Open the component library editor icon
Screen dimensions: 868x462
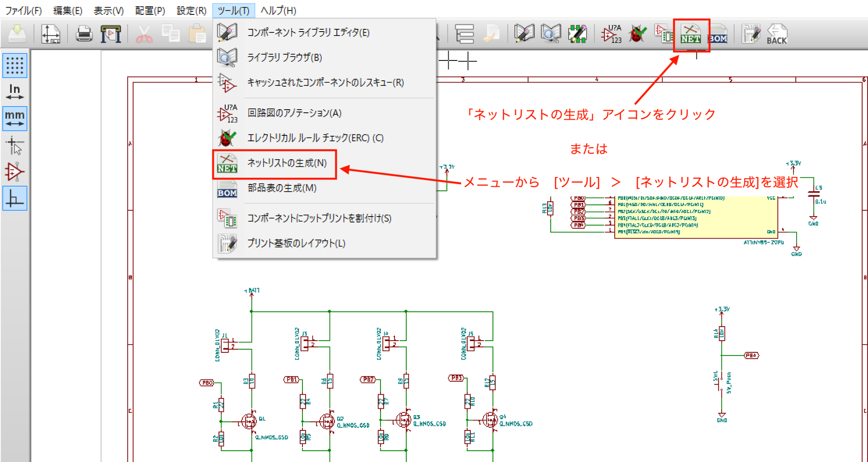tap(524, 33)
